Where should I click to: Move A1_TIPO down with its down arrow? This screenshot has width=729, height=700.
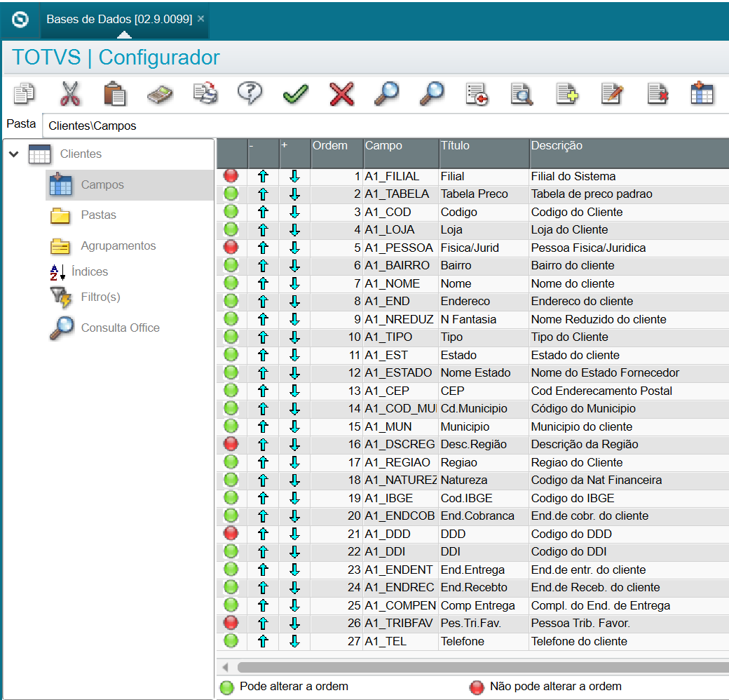294,337
